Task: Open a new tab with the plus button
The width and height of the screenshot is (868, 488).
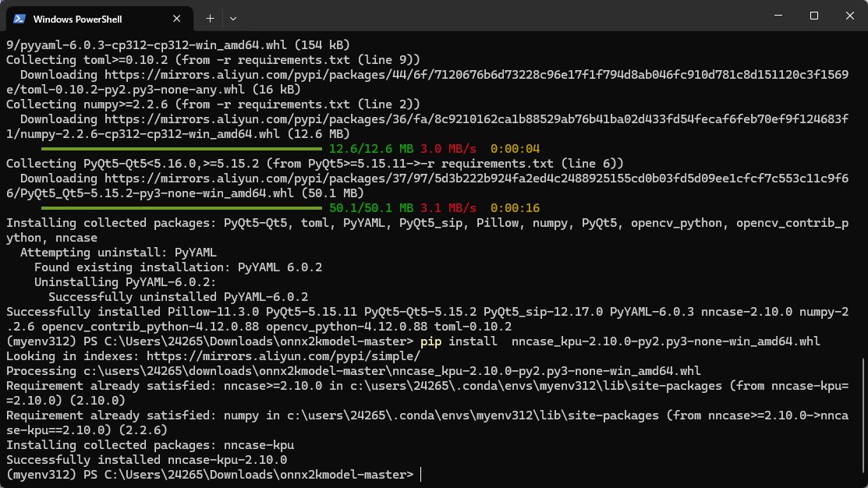Action: tap(210, 18)
